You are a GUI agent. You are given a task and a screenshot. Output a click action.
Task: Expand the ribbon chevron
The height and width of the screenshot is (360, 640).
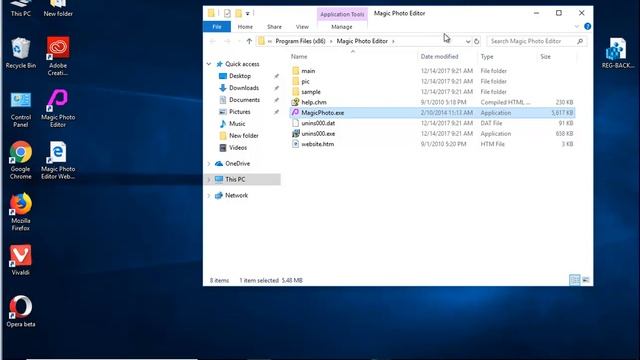577,27
